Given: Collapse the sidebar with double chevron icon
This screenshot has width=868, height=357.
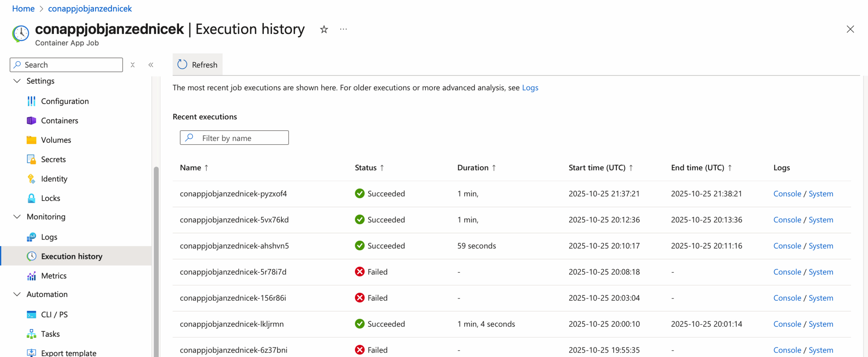Looking at the screenshot, I should point(151,65).
